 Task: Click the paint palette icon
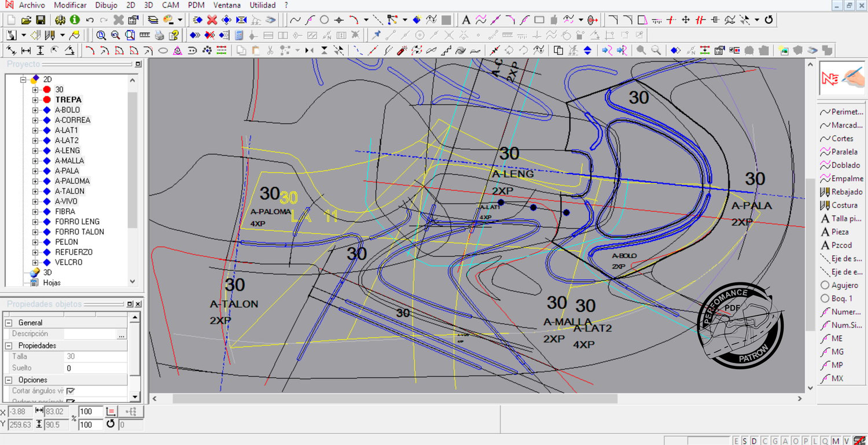[168, 20]
